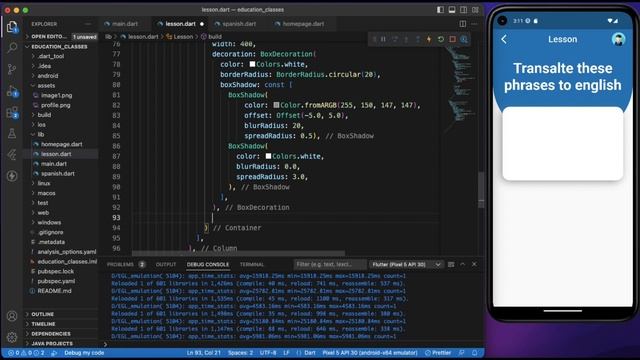Click the Colors.white swatch on line 78

tap(252, 64)
